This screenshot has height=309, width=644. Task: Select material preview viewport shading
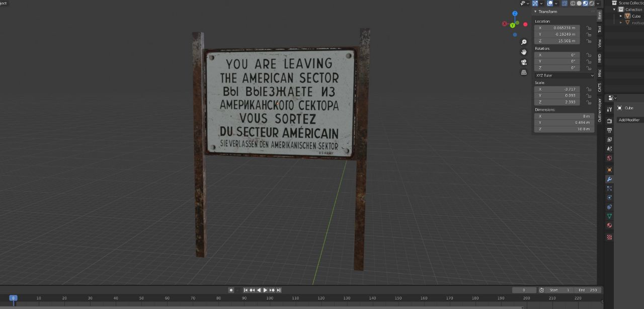[x=585, y=3]
